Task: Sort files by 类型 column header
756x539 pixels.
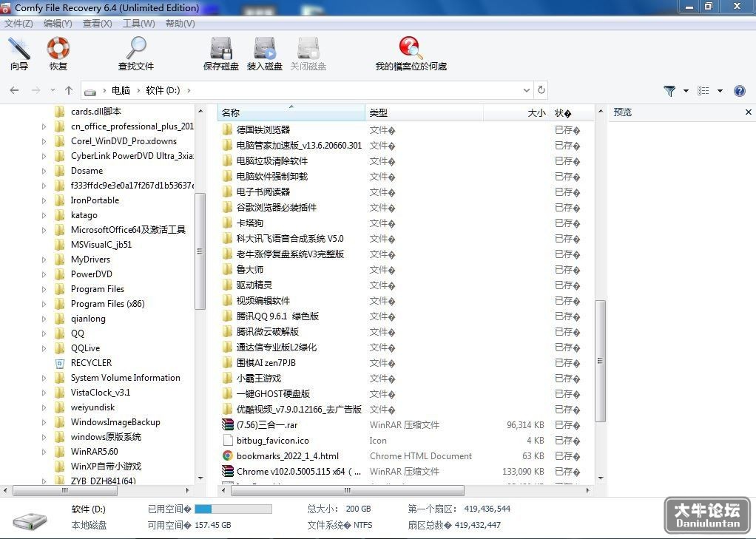Action: point(425,113)
